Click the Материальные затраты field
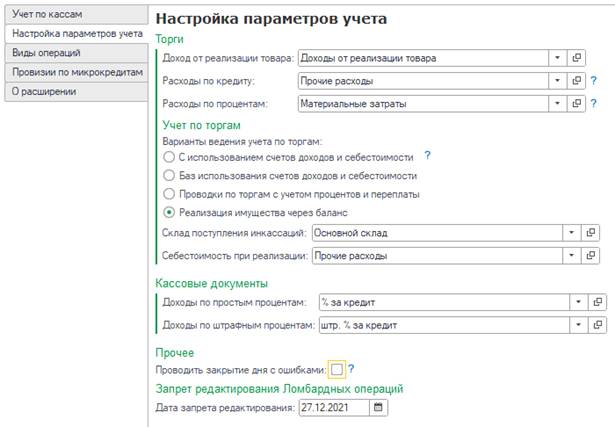The image size is (615, 427). tap(423, 104)
